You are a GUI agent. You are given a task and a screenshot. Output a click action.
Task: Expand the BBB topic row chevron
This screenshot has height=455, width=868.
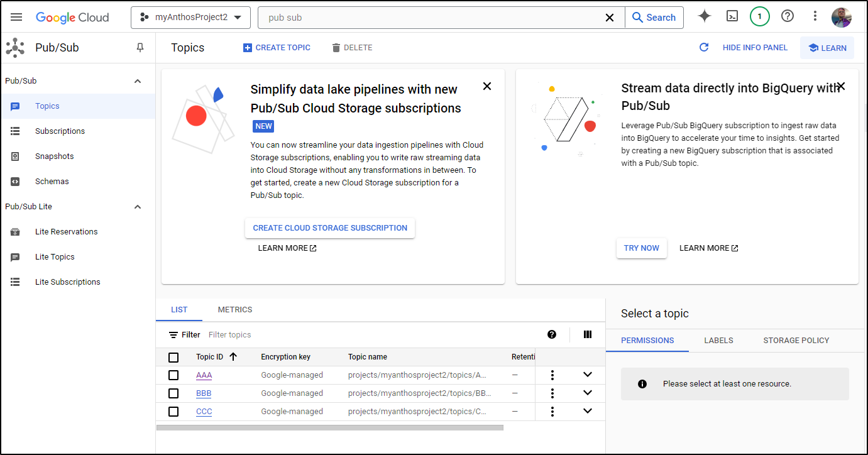(x=588, y=393)
